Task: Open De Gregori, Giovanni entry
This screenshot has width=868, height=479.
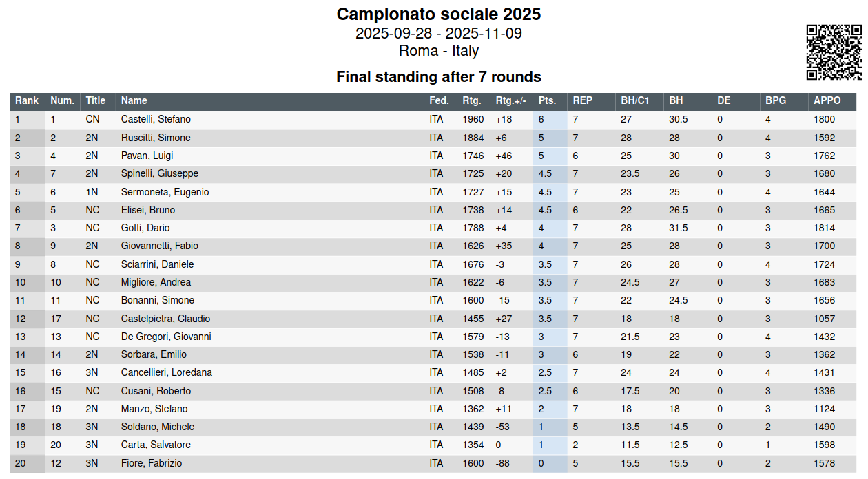Action: point(166,337)
